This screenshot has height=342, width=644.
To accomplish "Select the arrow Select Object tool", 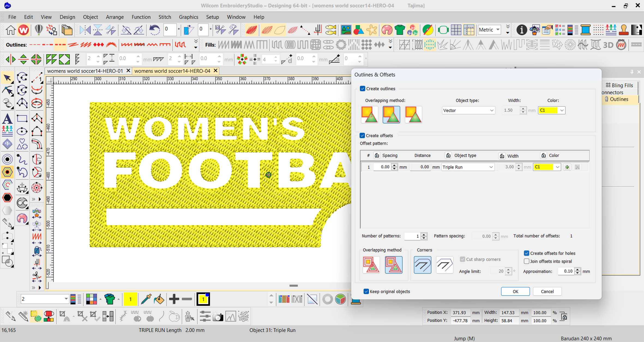I will [x=7, y=78].
